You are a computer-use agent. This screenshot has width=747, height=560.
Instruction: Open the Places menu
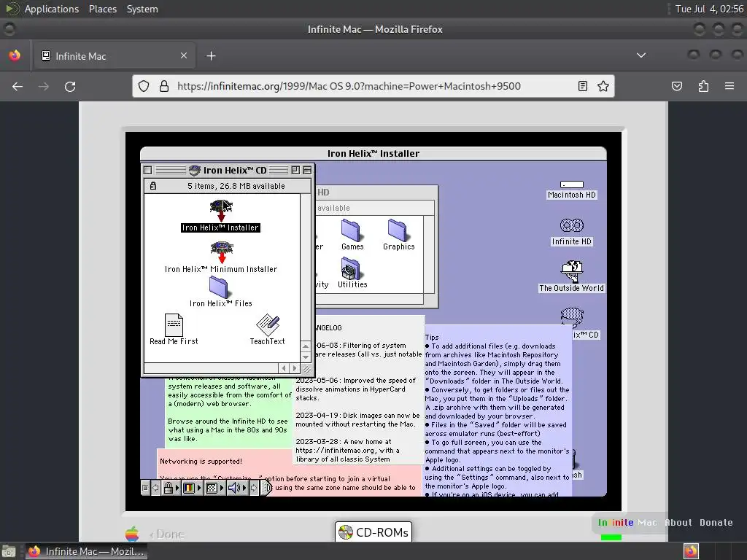[x=103, y=9]
